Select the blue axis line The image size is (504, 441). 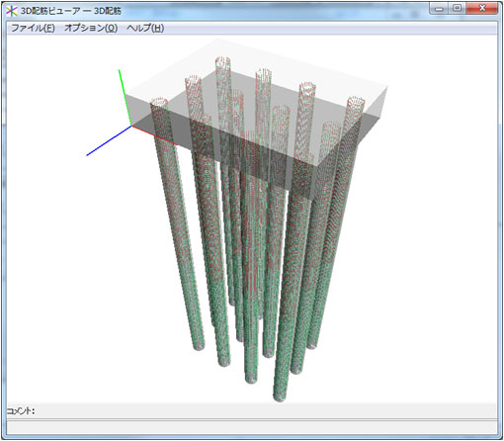(109, 140)
